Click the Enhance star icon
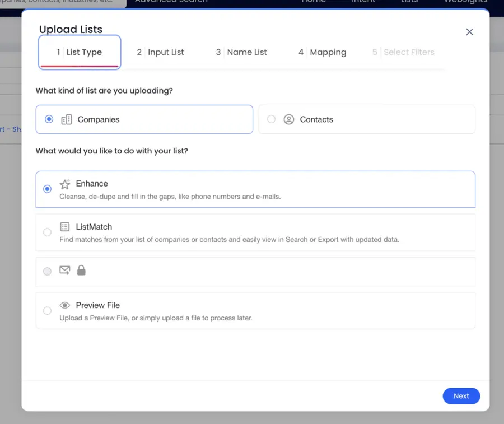The image size is (504, 424). [65, 184]
